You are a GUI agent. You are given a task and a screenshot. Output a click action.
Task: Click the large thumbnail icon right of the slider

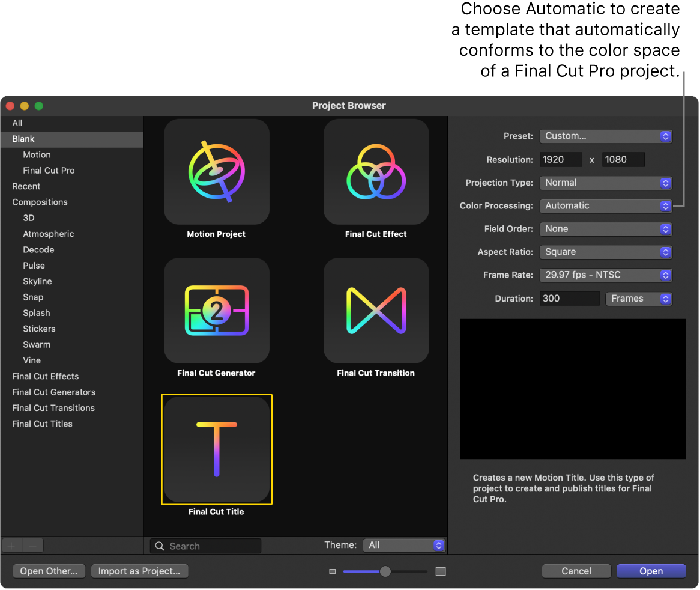441,572
